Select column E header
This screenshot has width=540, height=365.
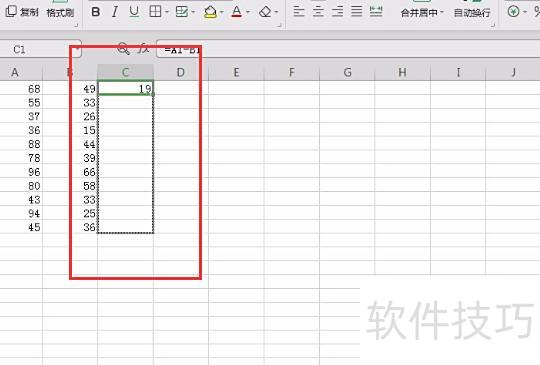pos(236,72)
